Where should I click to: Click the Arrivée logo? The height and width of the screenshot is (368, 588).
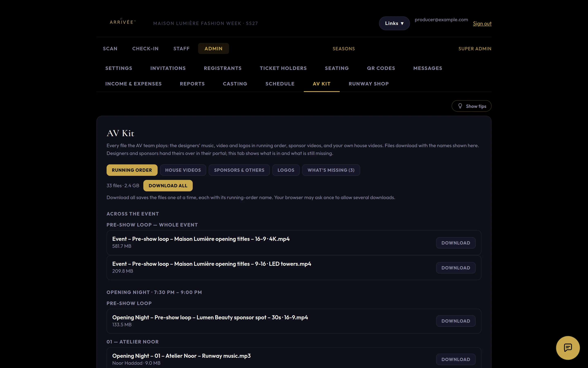point(123,22)
